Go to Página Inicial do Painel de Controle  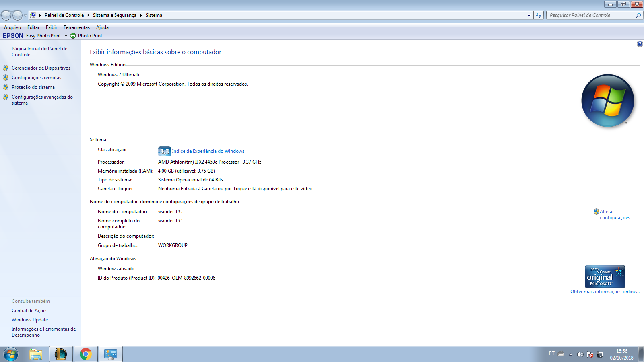tap(39, 51)
